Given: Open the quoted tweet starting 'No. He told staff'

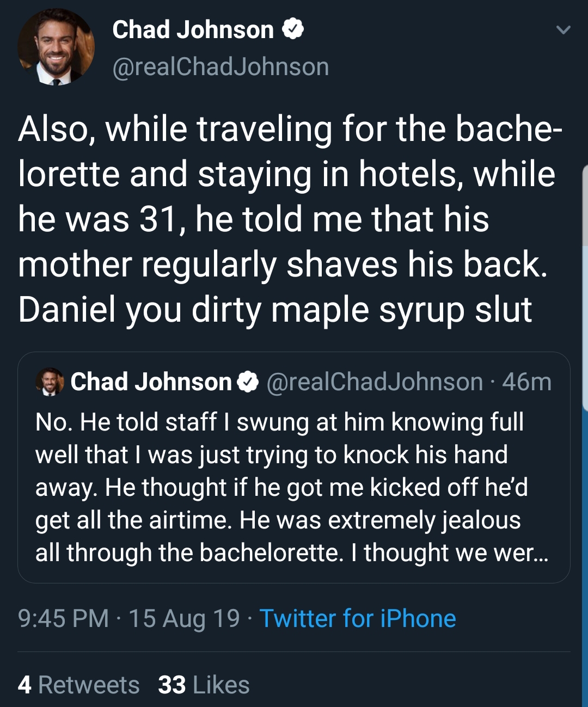Looking at the screenshot, I should point(294,468).
